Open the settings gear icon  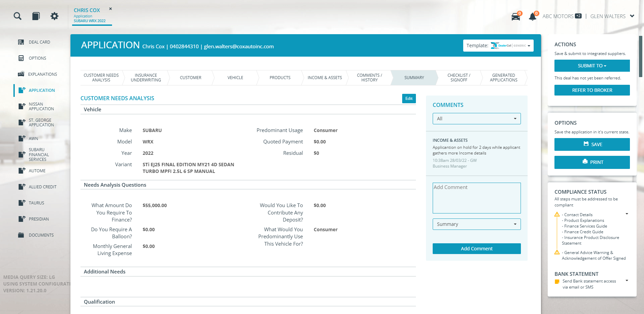tap(54, 16)
